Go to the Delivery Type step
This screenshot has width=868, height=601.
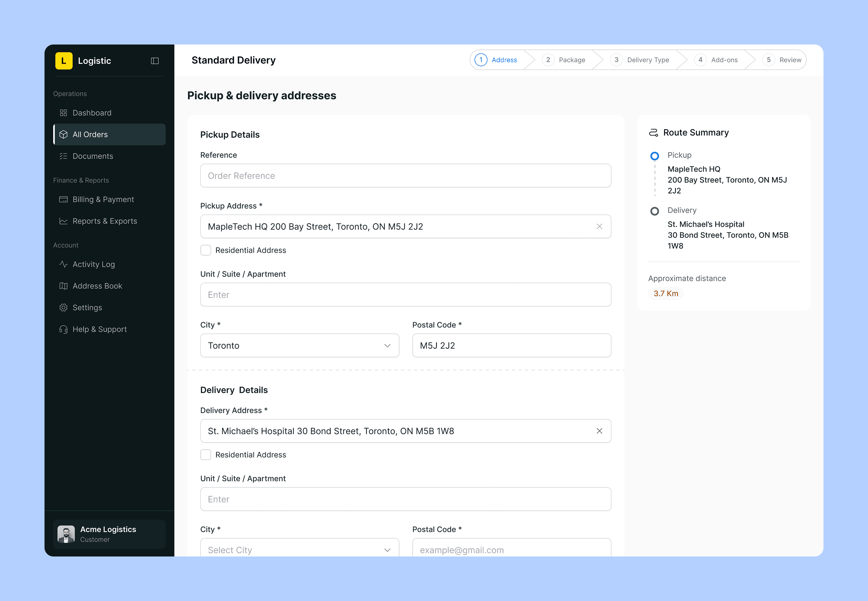640,60
